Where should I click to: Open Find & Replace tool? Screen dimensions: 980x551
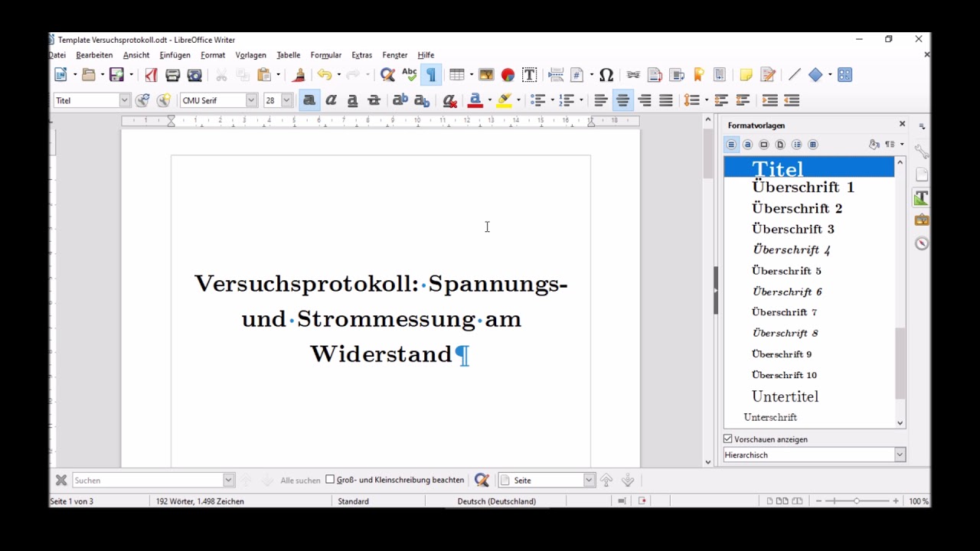tap(387, 75)
